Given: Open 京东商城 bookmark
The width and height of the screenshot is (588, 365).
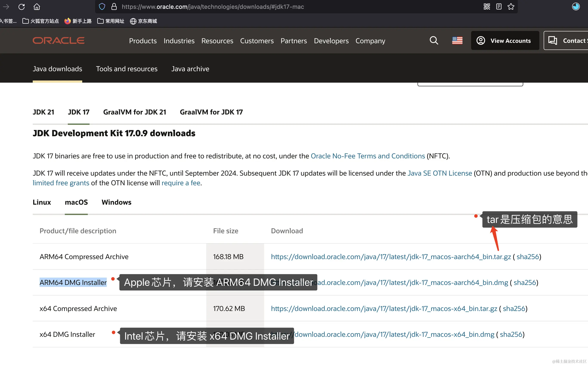Looking at the screenshot, I should point(143,21).
